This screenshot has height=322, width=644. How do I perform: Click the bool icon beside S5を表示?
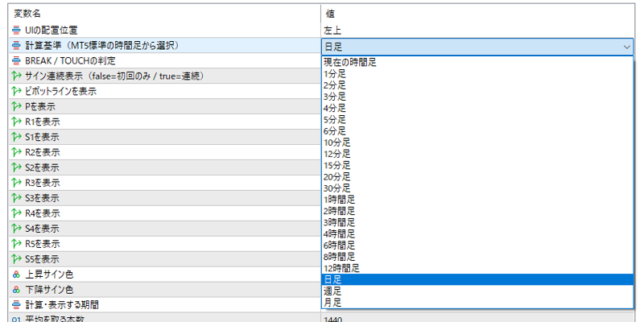tap(16, 259)
